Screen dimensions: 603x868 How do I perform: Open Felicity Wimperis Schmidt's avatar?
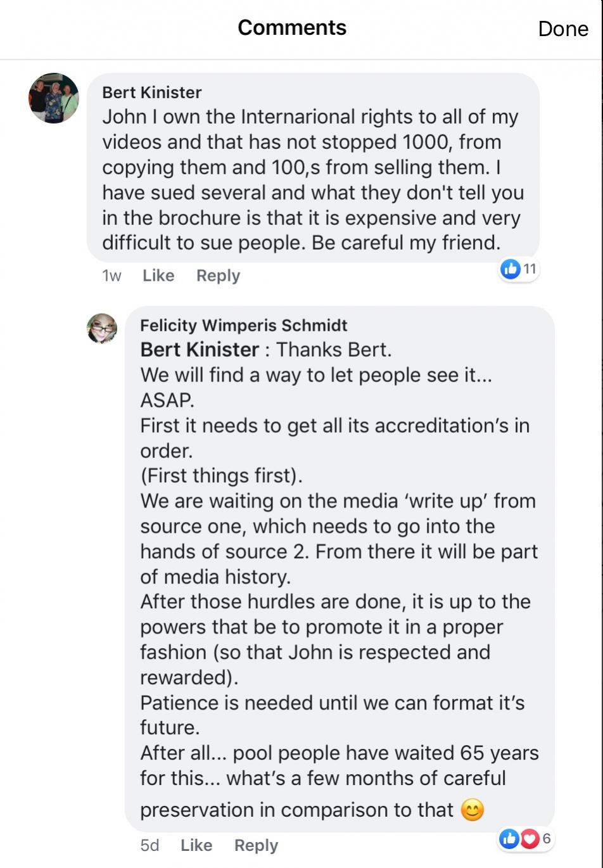point(102,329)
